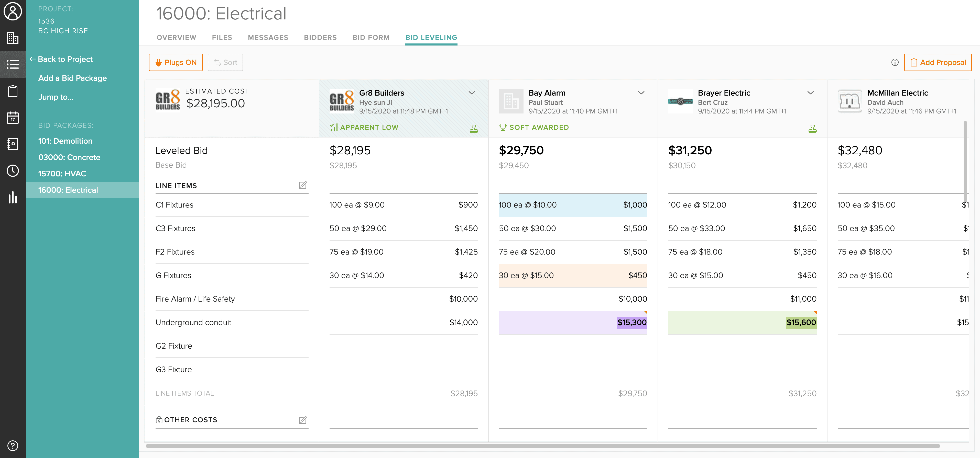The image size is (980, 458).
Task: Switch to the Bid Form tab
Action: click(371, 37)
